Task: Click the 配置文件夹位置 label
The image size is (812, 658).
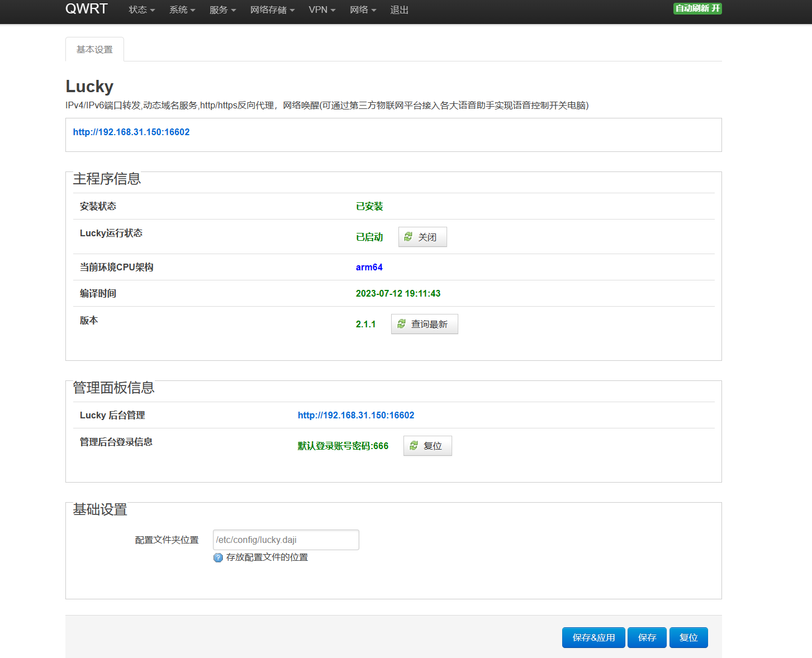Action: (167, 540)
